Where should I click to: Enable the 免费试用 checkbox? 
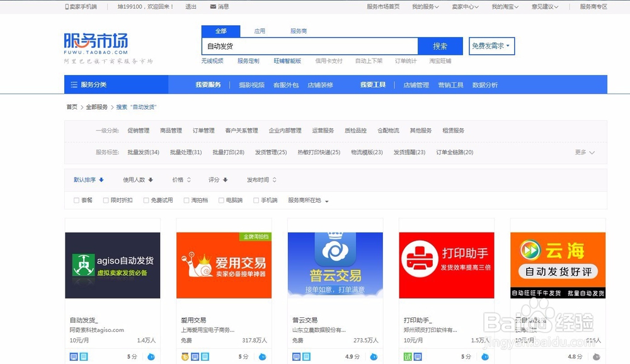pos(146,200)
